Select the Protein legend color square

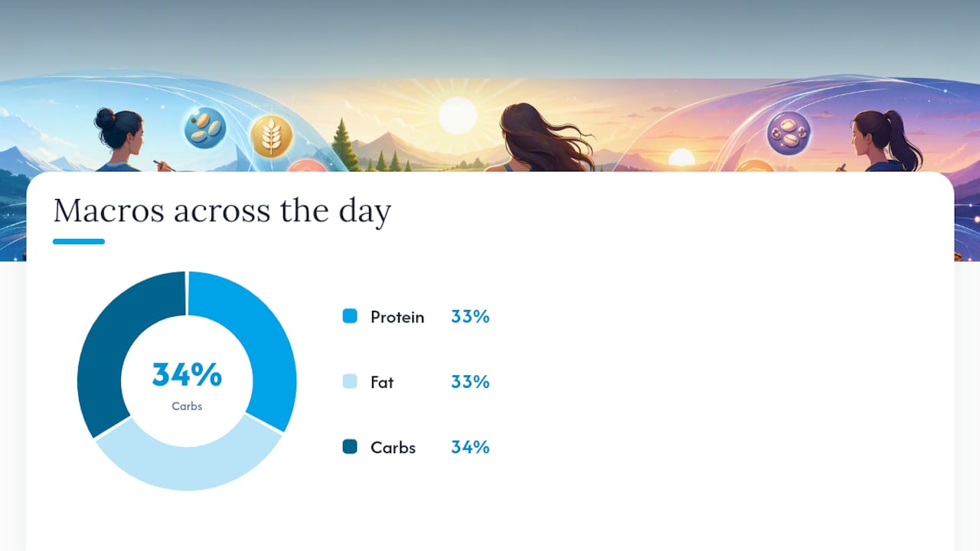(350, 316)
